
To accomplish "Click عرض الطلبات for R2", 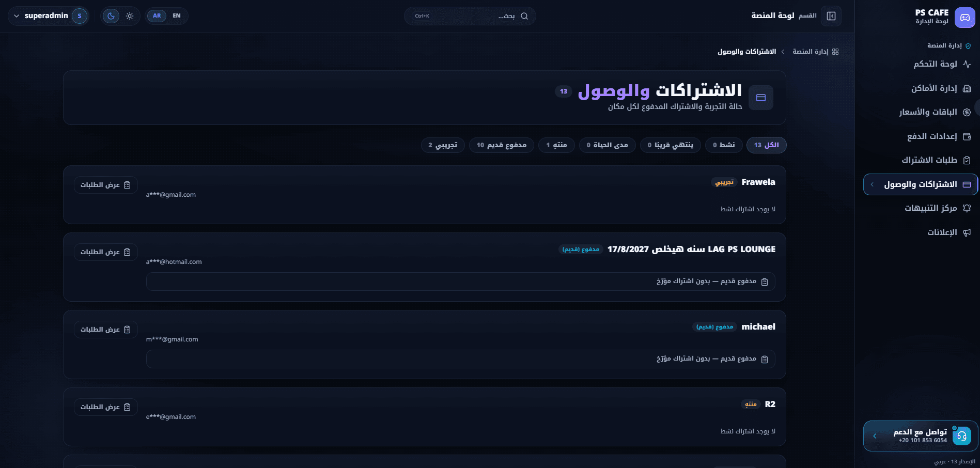I will click(106, 407).
